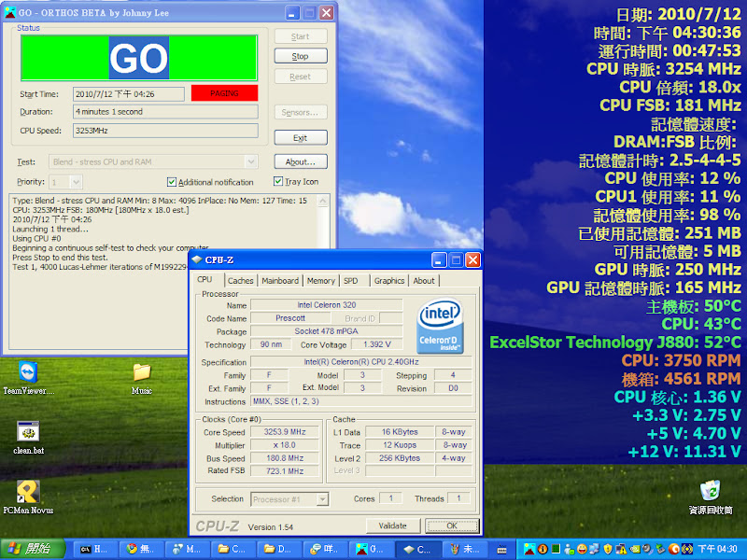The image size is (747, 560).
Task: Open the SPD tab in CPU-Z
Action: click(350, 280)
